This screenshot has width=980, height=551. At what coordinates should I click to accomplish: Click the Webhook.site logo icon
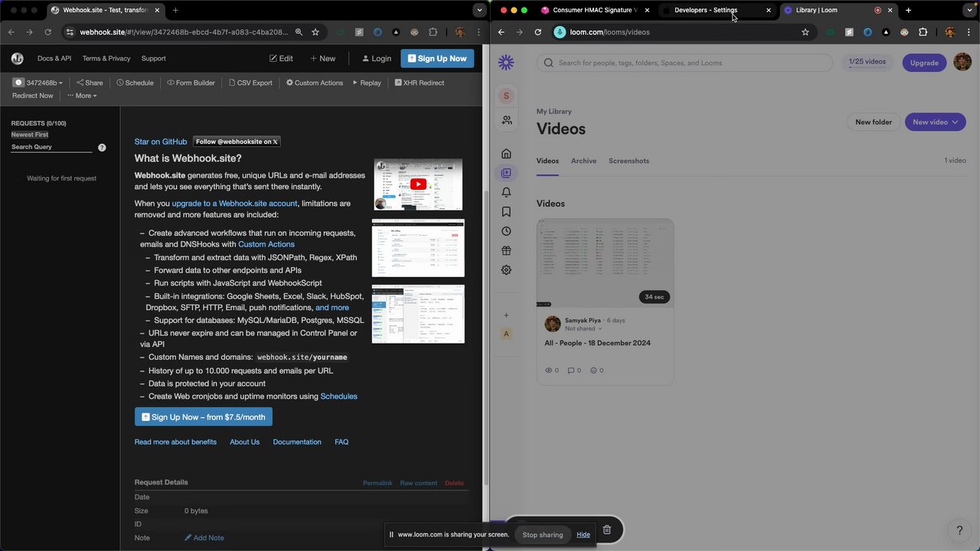coord(17,58)
